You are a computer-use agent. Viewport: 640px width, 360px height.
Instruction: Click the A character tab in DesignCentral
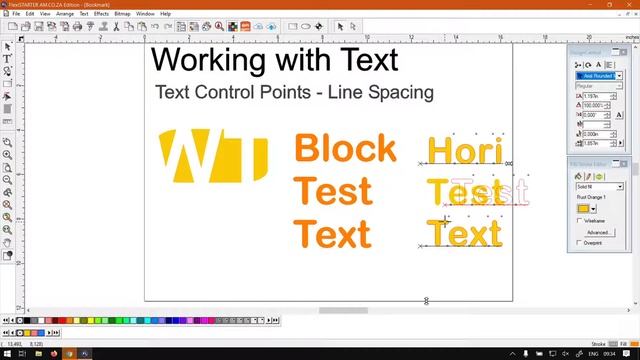pyautogui.click(x=598, y=65)
